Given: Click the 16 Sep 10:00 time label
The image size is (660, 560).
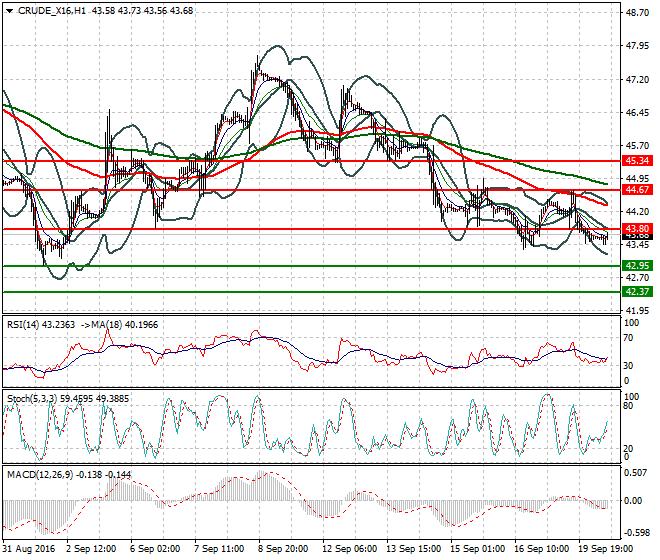Looking at the screenshot, I should pos(541,549).
